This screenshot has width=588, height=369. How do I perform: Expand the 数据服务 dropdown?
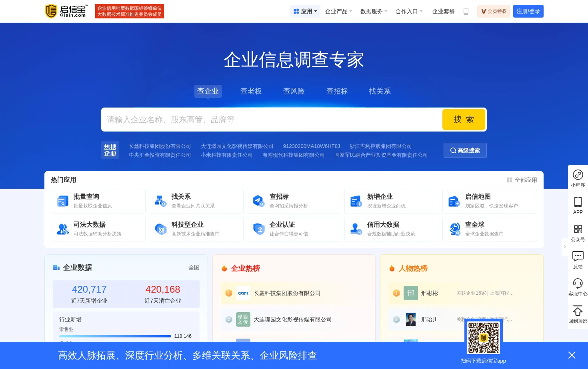(374, 11)
